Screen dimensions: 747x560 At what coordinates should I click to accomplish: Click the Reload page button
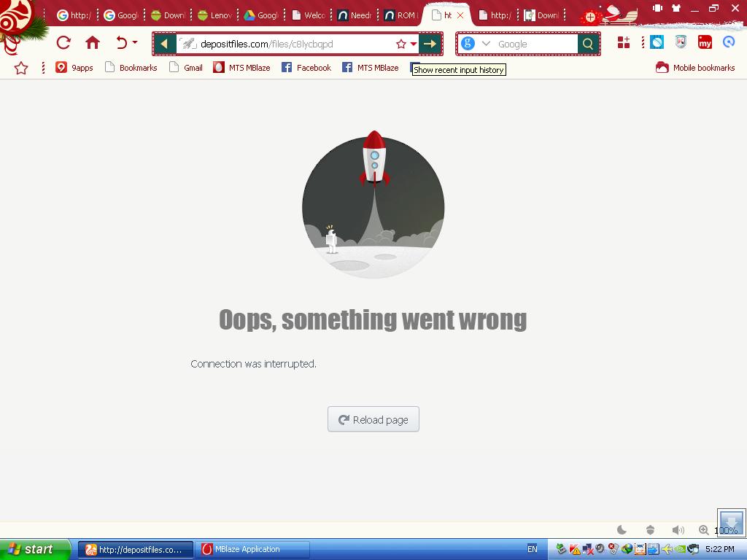(373, 419)
